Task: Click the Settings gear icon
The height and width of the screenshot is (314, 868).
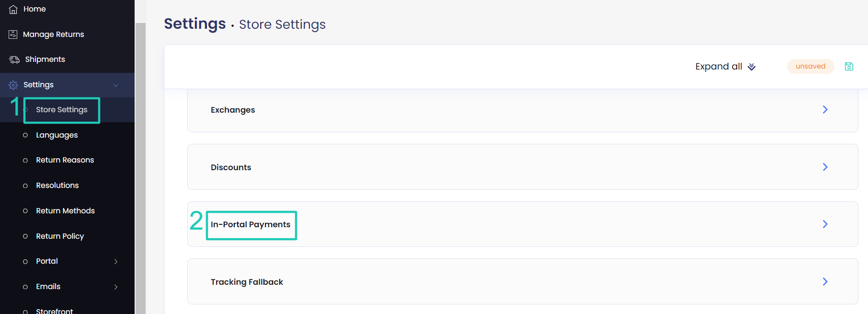Action: tap(13, 84)
